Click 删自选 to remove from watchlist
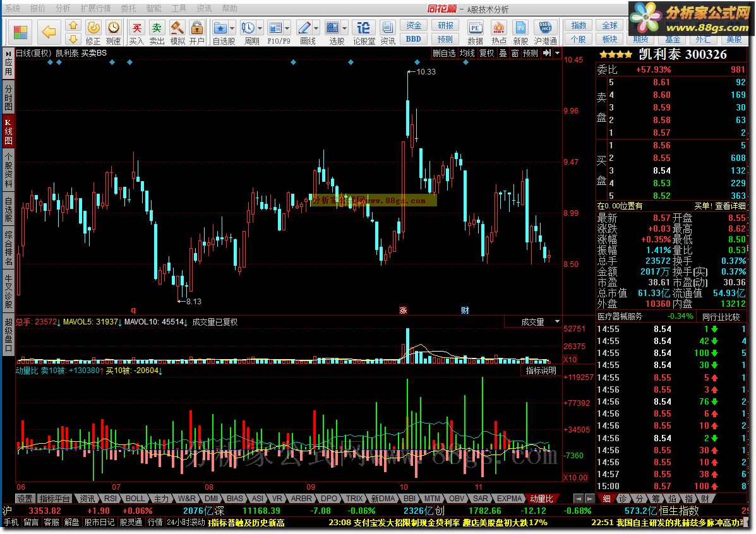The width and height of the screenshot is (756, 534). click(443, 53)
